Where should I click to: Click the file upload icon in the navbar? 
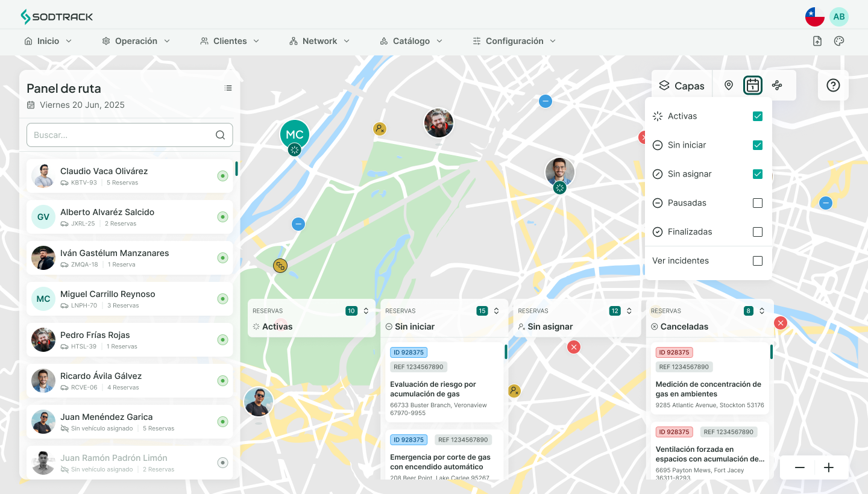click(x=817, y=40)
